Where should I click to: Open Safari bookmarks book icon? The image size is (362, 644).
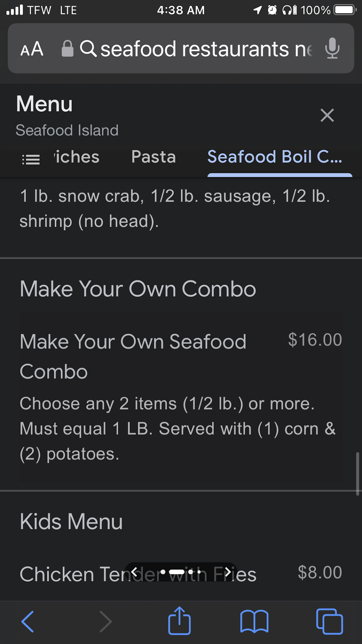click(254, 622)
